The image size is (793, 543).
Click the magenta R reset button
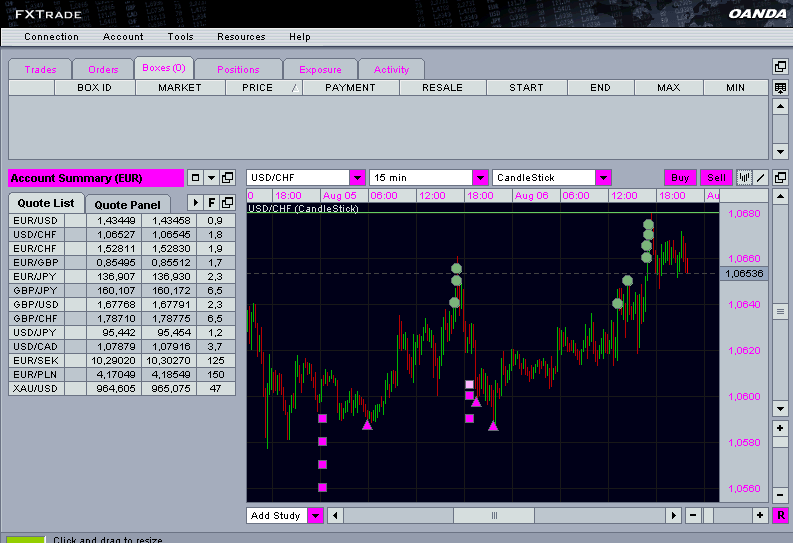click(780, 516)
